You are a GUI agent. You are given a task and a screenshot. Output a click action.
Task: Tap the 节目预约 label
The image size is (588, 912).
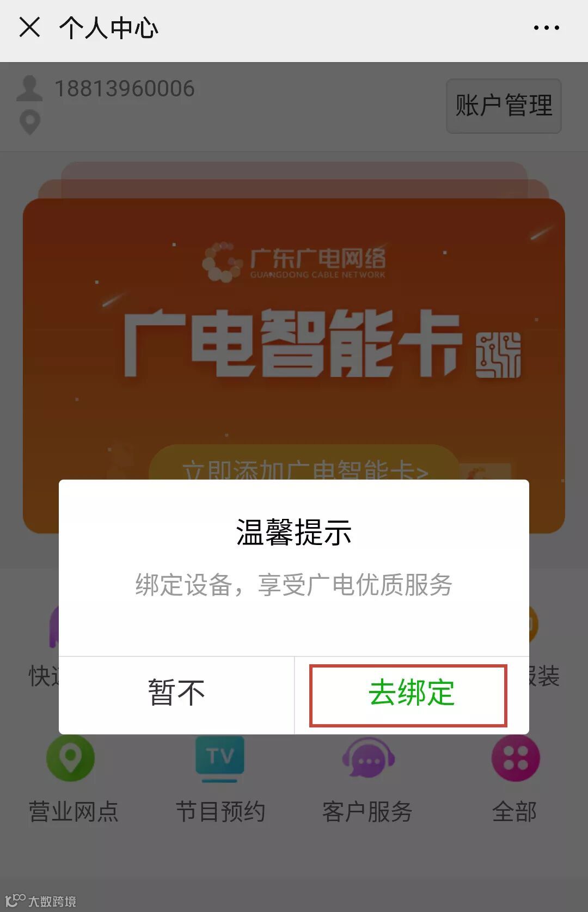click(x=220, y=812)
